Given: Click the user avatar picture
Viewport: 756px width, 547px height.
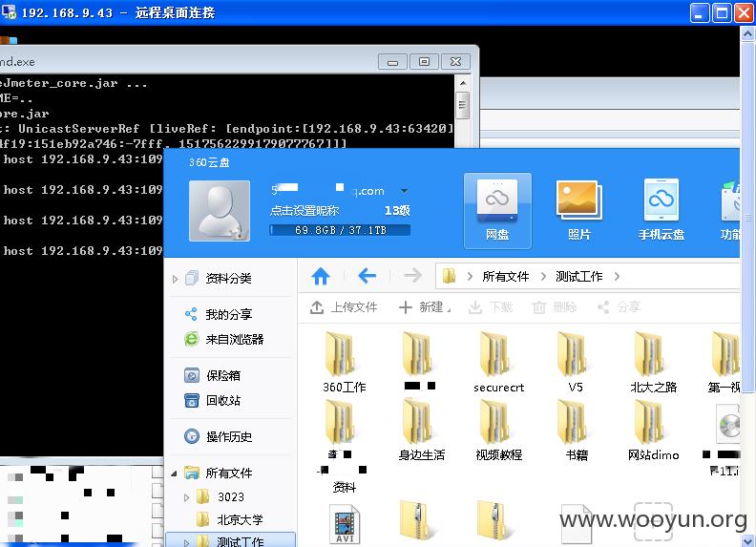Looking at the screenshot, I should point(220,211).
